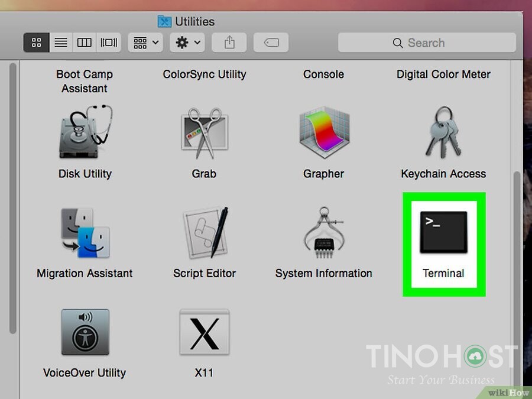Select the Digital Color Meter label
Image resolution: width=532 pixels, height=399 pixels.
pyautogui.click(x=443, y=74)
